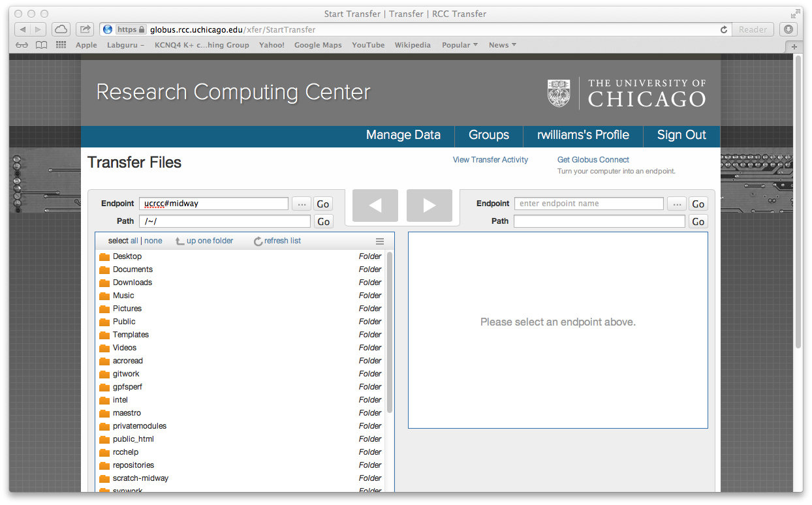812x505 pixels.
Task: Click in left Endpoint field ucrcc#midway
Action: pyautogui.click(x=213, y=204)
